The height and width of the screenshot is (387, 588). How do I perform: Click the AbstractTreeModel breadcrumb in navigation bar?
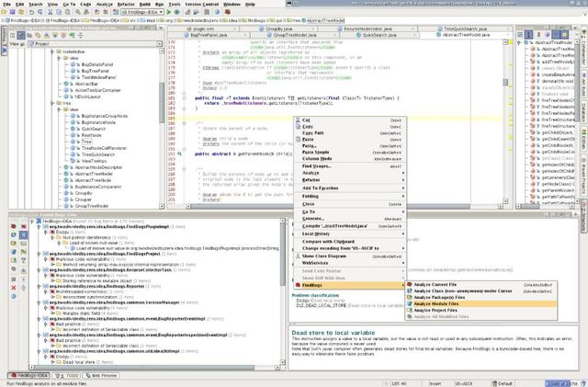(x=322, y=20)
